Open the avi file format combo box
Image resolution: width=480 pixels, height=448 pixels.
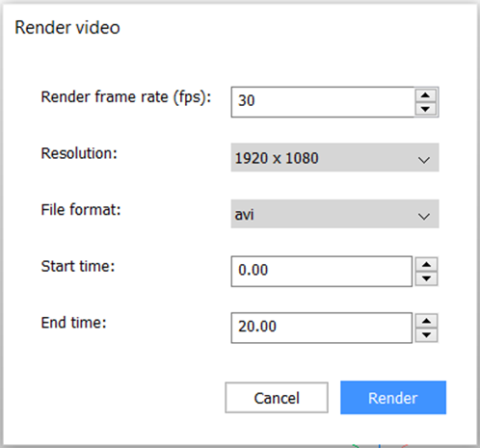334,214
